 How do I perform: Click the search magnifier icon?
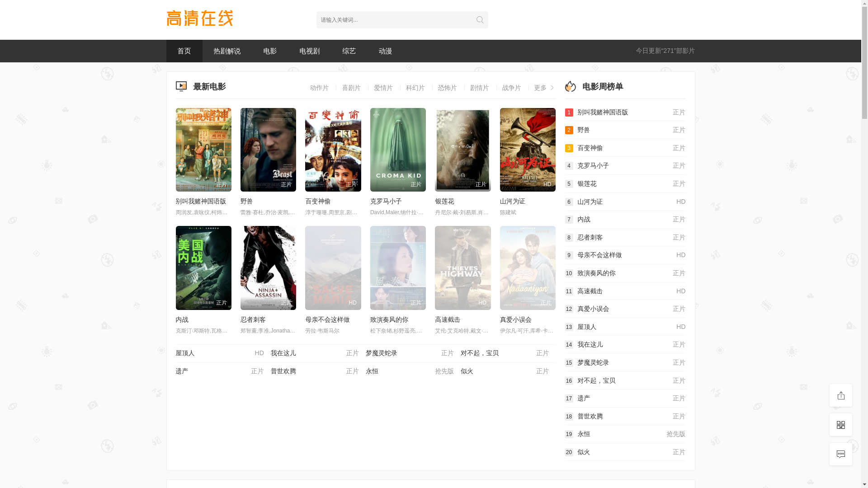(480, 20)
